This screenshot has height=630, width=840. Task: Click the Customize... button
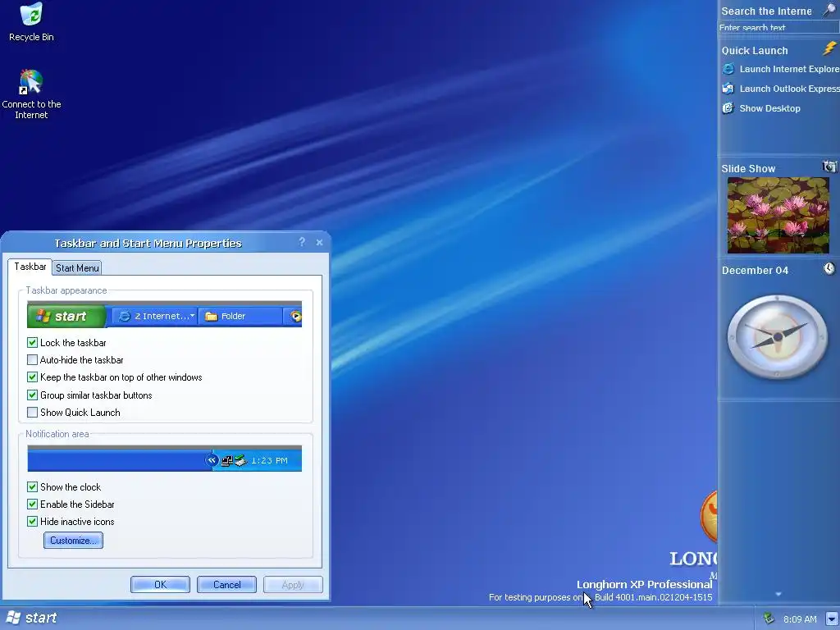tap(73, 540)
